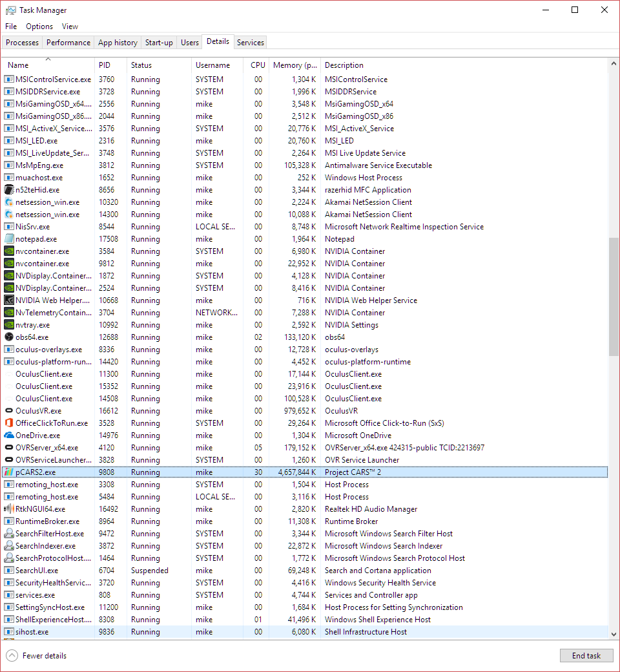Select the n52teHid.exe razer icon

tap(9, 190)
